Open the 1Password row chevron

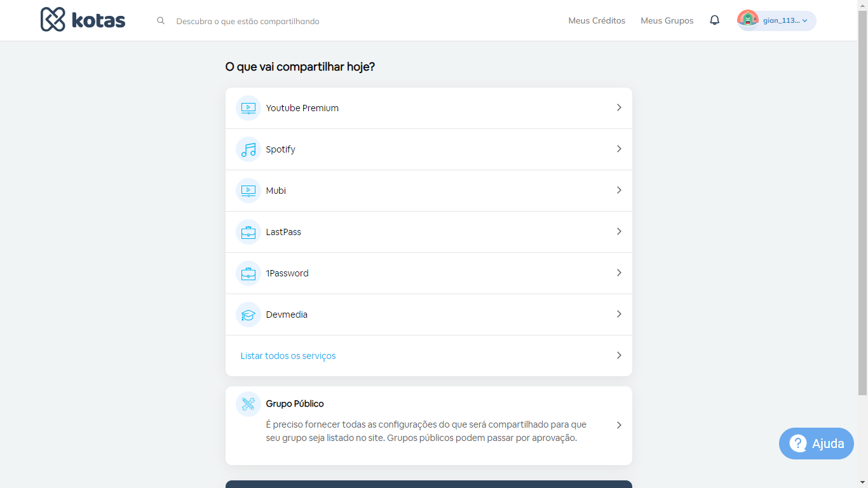(619, 273)
